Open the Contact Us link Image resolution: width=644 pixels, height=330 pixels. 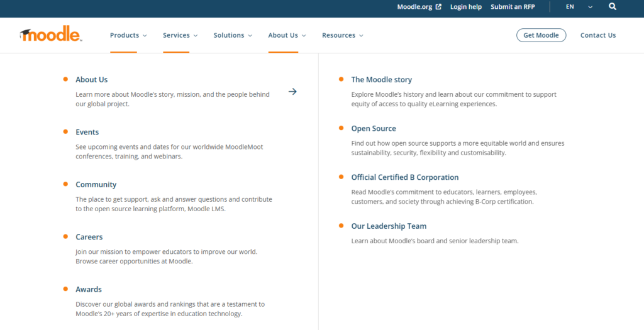(598, 35)
